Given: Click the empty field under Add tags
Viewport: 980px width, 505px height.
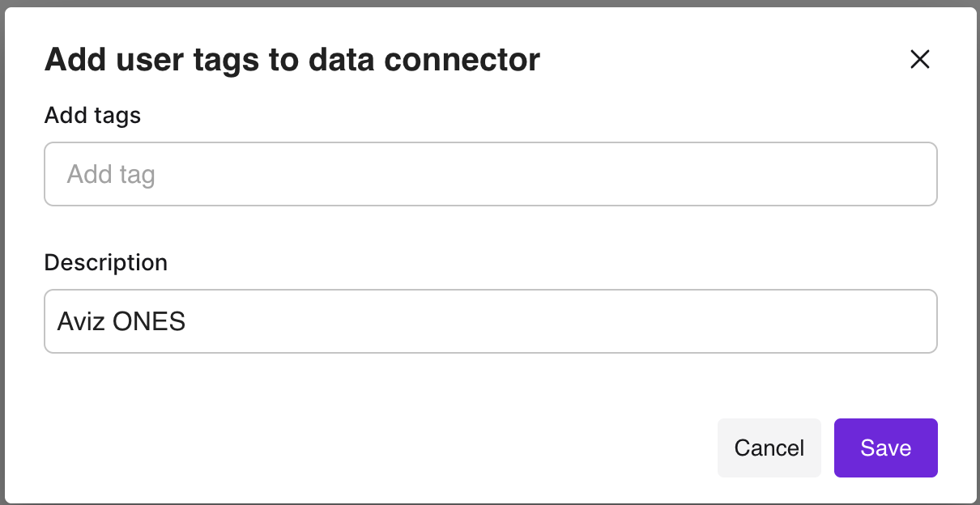Looking at the screenshot, I should pos(490,174).
